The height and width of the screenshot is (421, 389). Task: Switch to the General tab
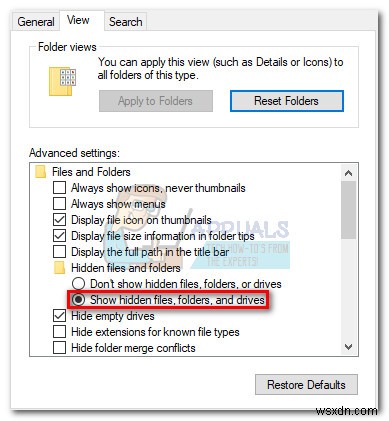coord(36,22)
